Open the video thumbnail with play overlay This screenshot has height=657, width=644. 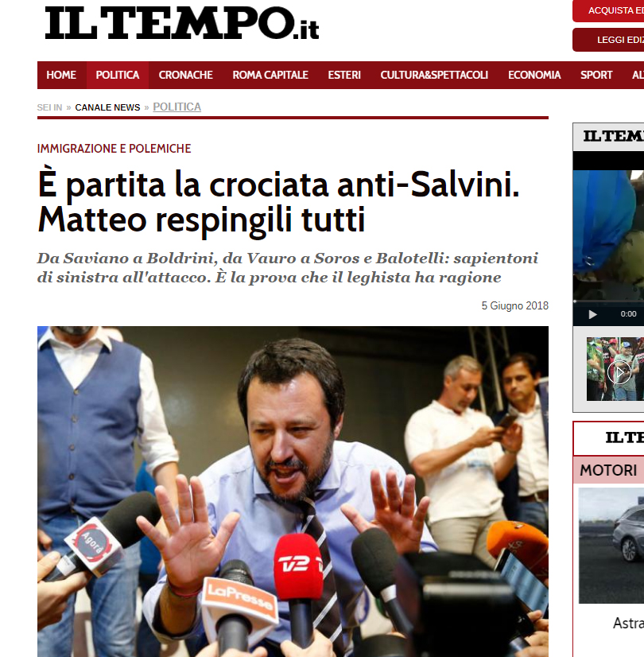click(615, 369)
